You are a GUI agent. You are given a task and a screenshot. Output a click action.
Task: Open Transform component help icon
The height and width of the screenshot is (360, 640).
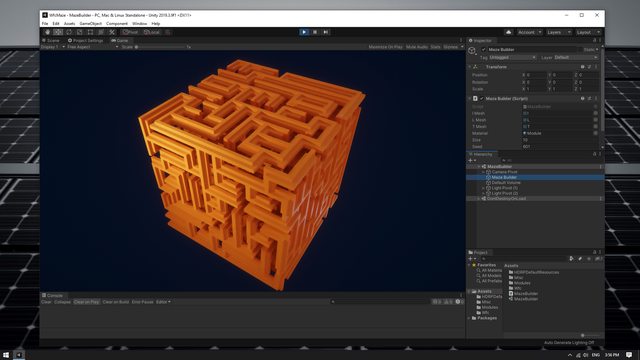(582, 67)
